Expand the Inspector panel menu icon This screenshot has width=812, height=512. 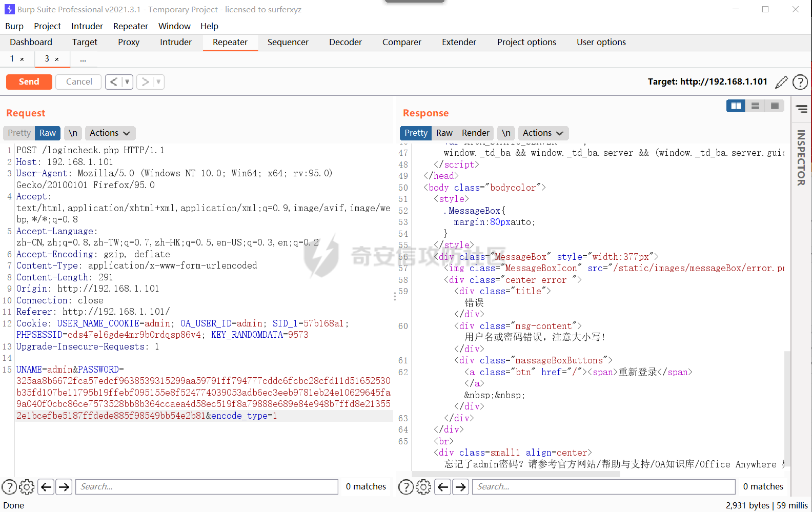tap(802, 109)
